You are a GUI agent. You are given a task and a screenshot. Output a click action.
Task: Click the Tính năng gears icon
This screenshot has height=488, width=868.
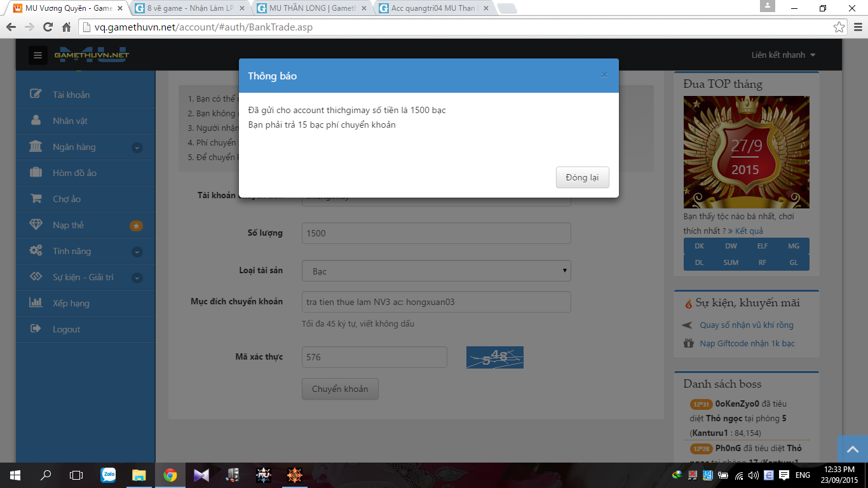click(36, 250)
